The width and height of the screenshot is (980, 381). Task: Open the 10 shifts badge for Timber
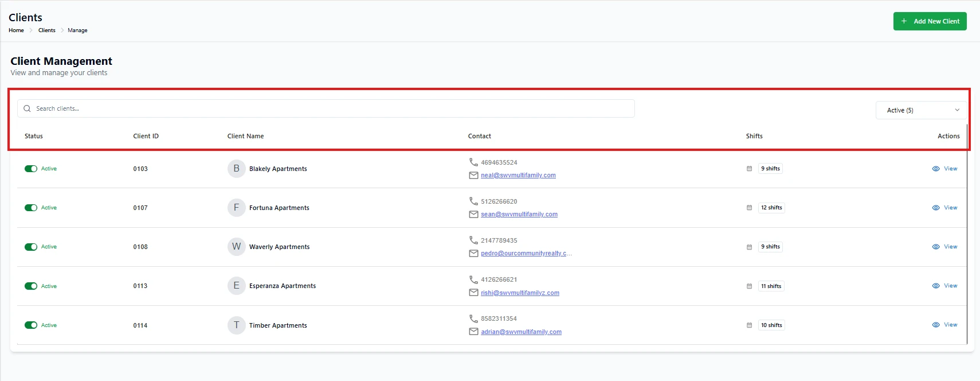pyautogui.click(x=771, y=325)
